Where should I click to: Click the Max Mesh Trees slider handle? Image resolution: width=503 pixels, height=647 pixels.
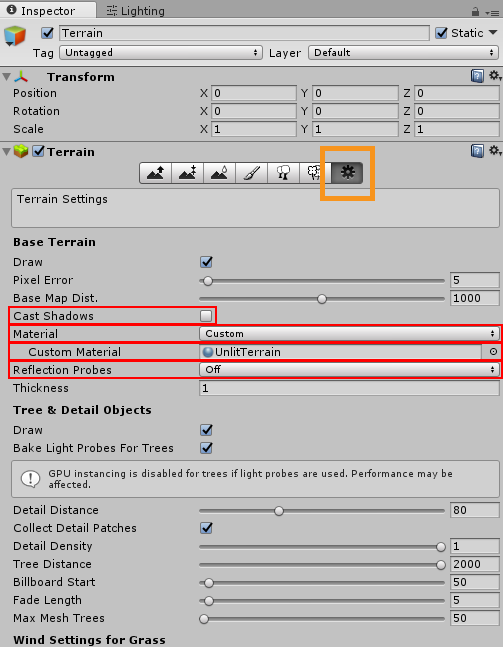(x=204, y=619)
